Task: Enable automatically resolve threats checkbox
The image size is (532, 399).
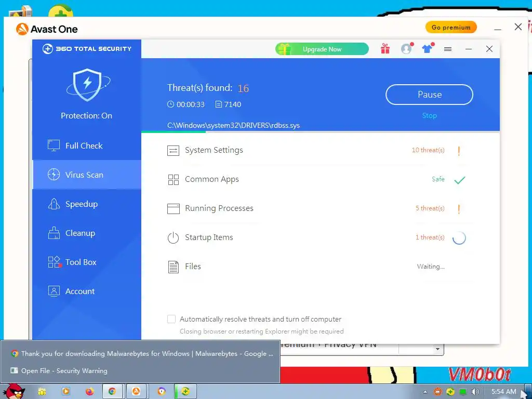Action: click(171, 320)
